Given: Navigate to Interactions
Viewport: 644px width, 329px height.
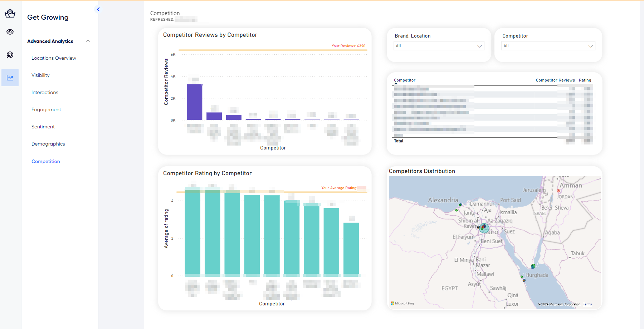Looking at the screenshot, I should (x=45, y=92).
